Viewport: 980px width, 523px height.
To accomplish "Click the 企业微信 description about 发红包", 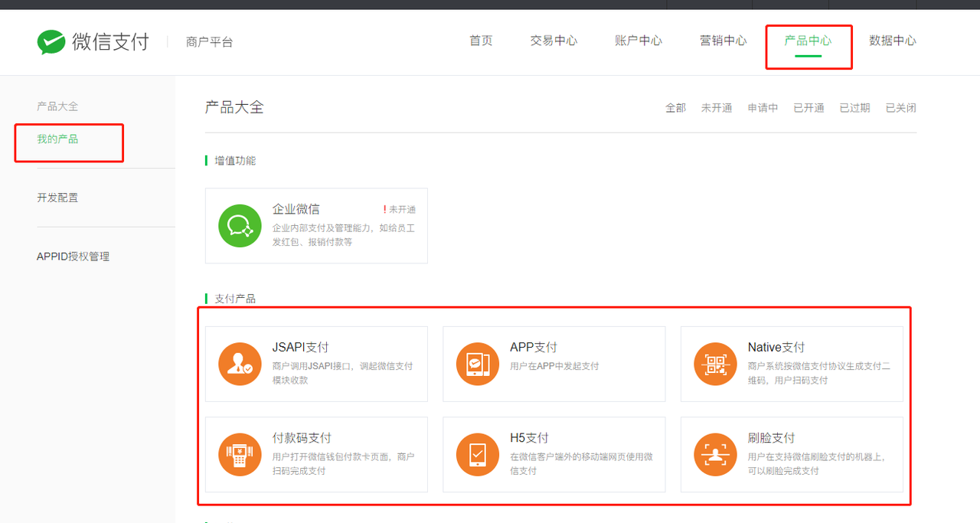I will coord(344,235).
